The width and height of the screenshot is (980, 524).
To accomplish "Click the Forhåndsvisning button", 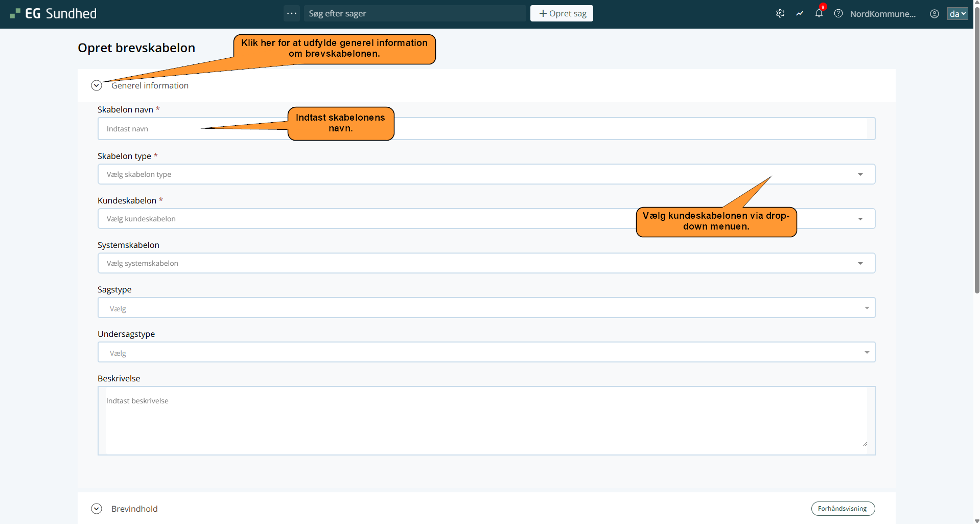I will coord(843,509).
